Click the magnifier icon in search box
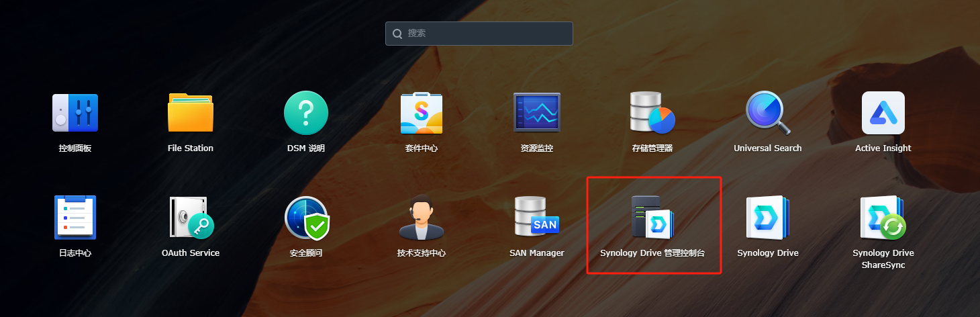This screenshot has width=980, height=317. [x=397, y=34]
